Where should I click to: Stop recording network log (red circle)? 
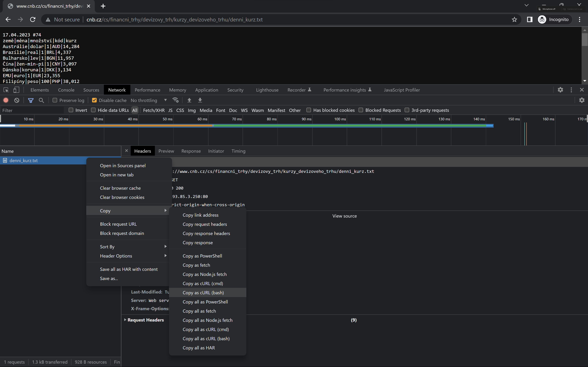(6, 100)
